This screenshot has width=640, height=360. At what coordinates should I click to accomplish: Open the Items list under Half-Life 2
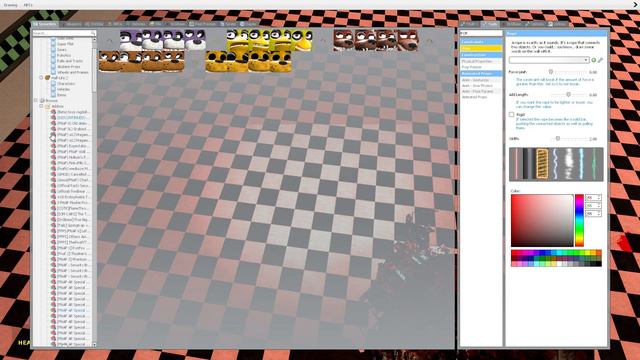pyautogui.click(x=61, y=95)
